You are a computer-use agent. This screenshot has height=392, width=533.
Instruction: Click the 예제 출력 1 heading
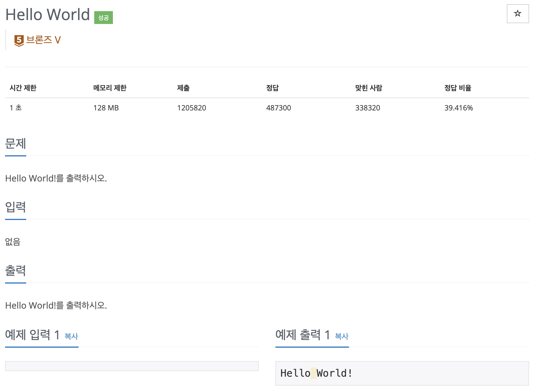click(x=302, y=336)
